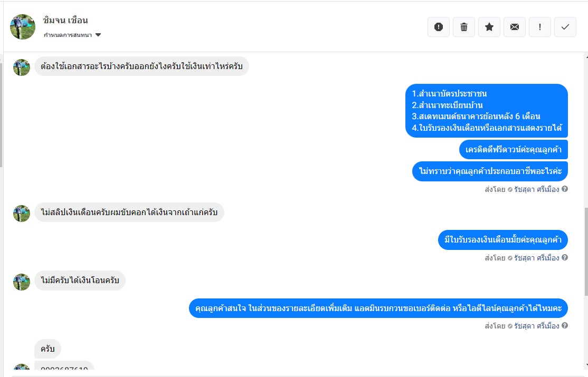Delete conversation with the trash icon
This screenshot has width=588, height=377.
tap(464, 27)
